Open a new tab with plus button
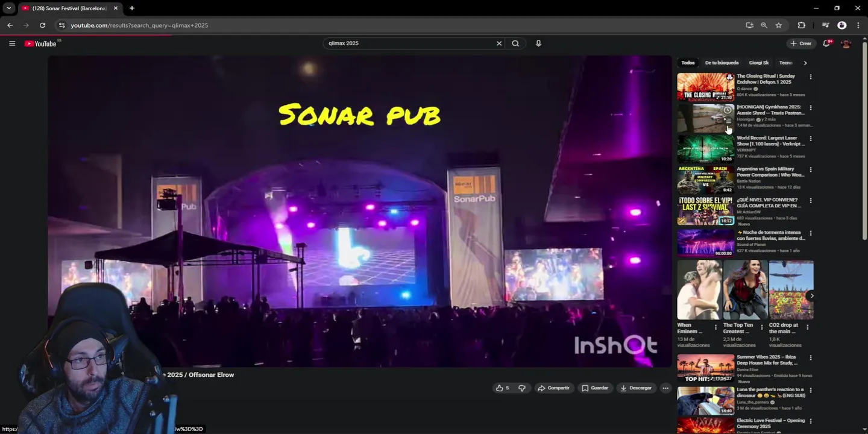 pos(131,8)
